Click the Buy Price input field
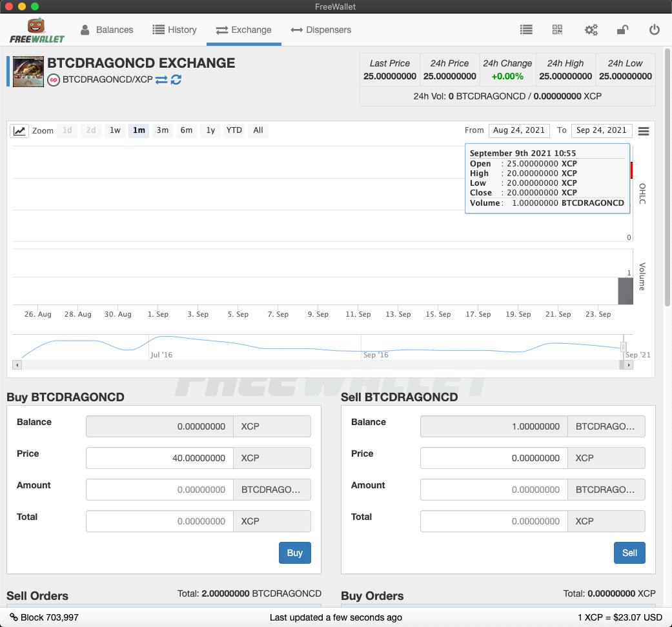Image resolution: width=672 pixels, height=627 pixels. coord(159,458)
